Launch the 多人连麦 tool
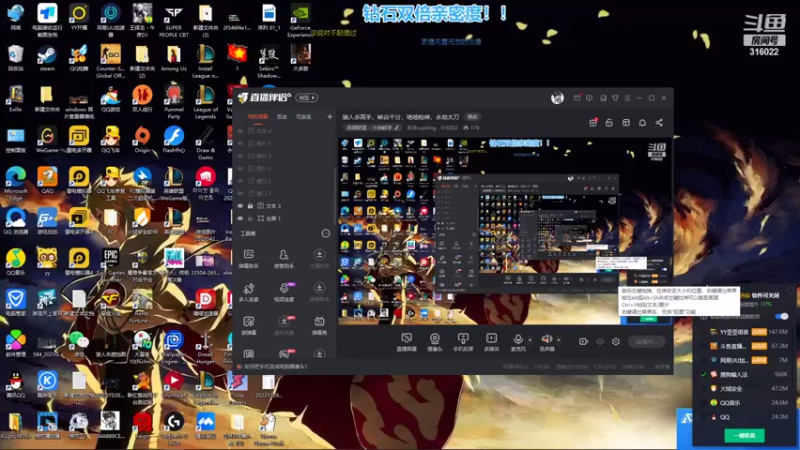The width and height of the screenshot is (800, 450). (248, 292)
